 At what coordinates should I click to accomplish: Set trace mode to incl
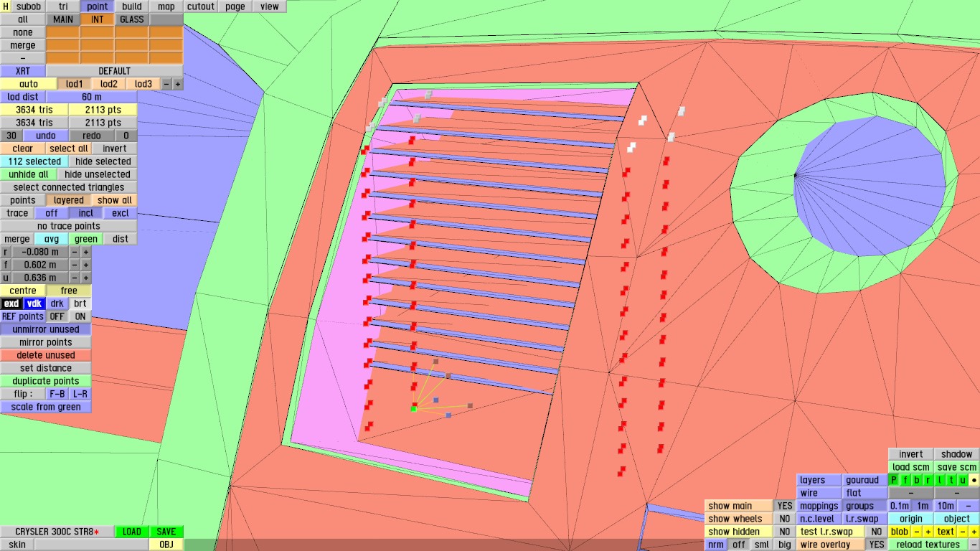86,213
